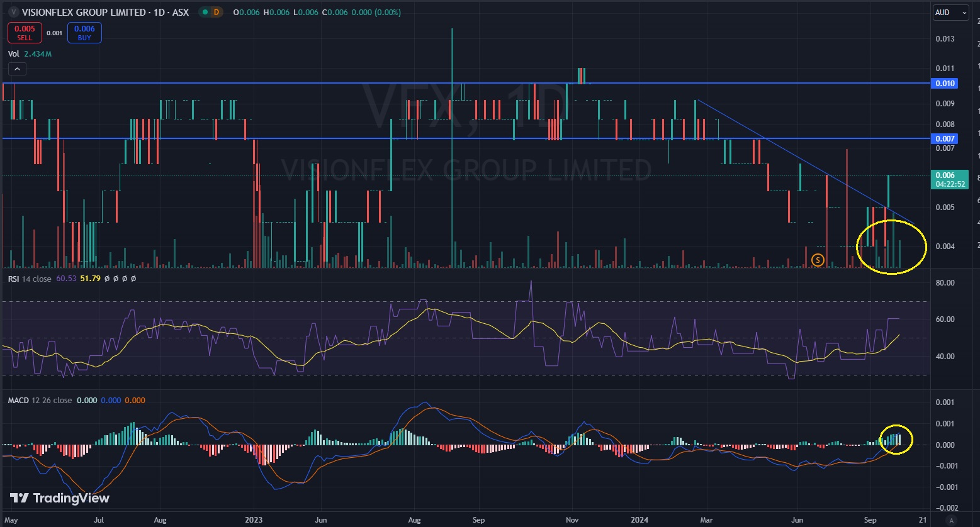This screenshot has width=980, height=527.
Task: Click the Visionflex symbol logo icon
Action: 13,12
